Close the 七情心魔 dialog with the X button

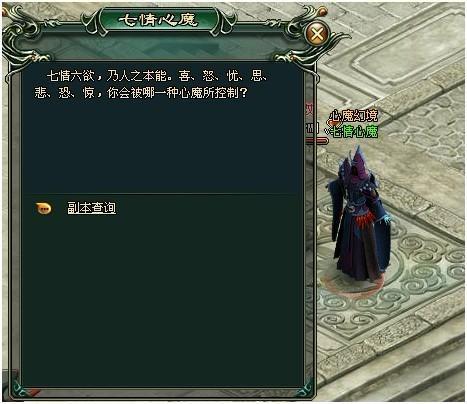point(317,33)
